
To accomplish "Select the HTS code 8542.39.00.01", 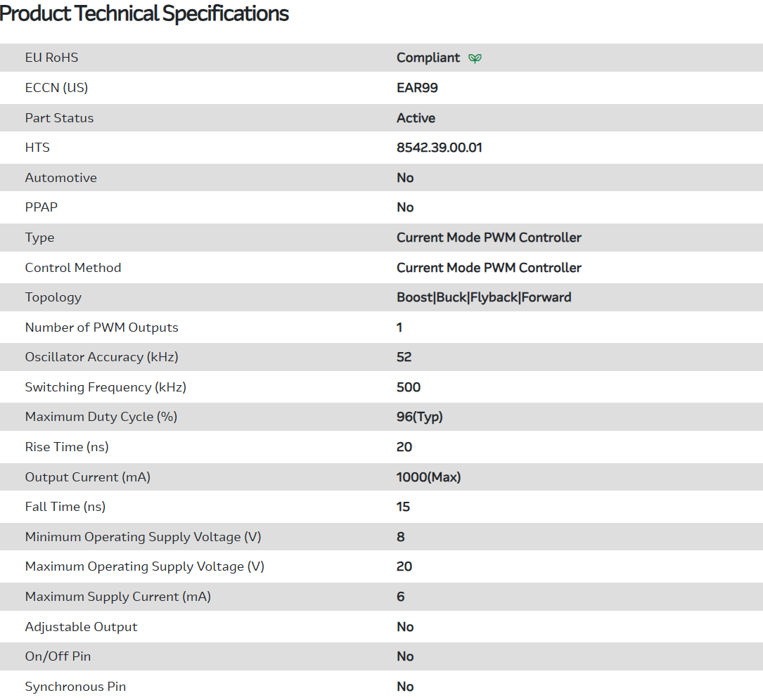I will point(439,148).
